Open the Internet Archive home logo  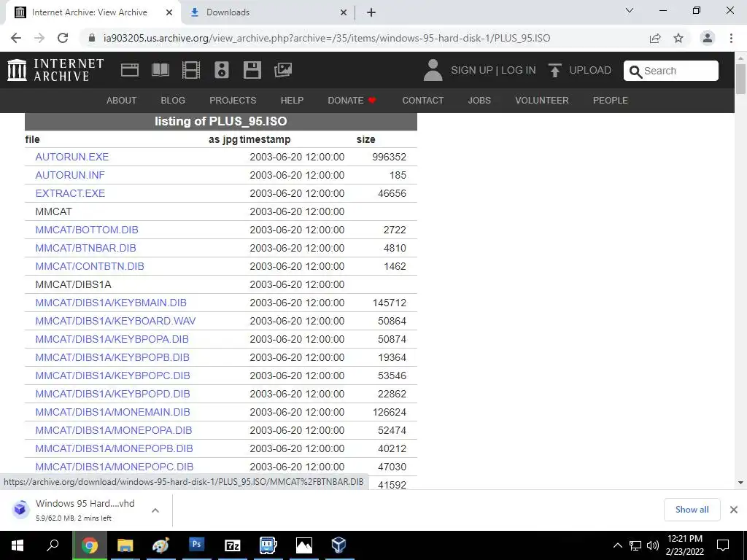point(55,70)
